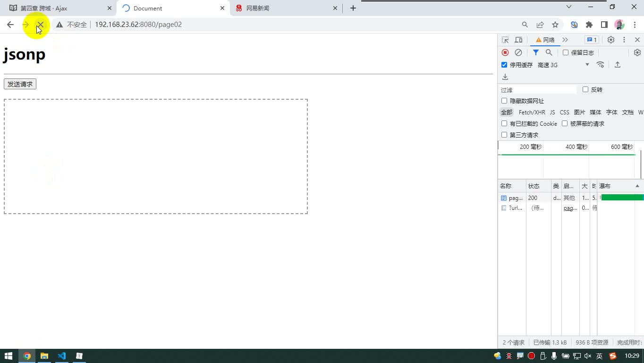Enable 隐藏数据网址 checkbox

[504, 101]
